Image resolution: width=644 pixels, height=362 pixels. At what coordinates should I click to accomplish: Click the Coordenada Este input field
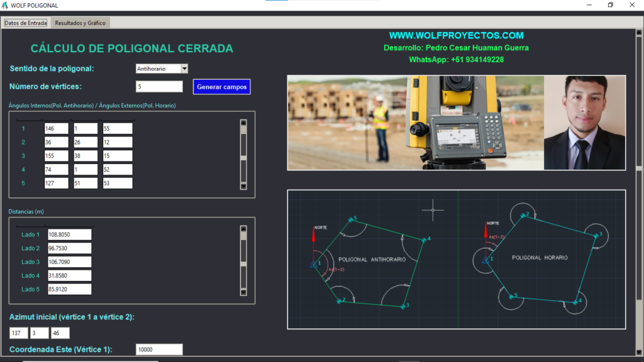(159, 349)
